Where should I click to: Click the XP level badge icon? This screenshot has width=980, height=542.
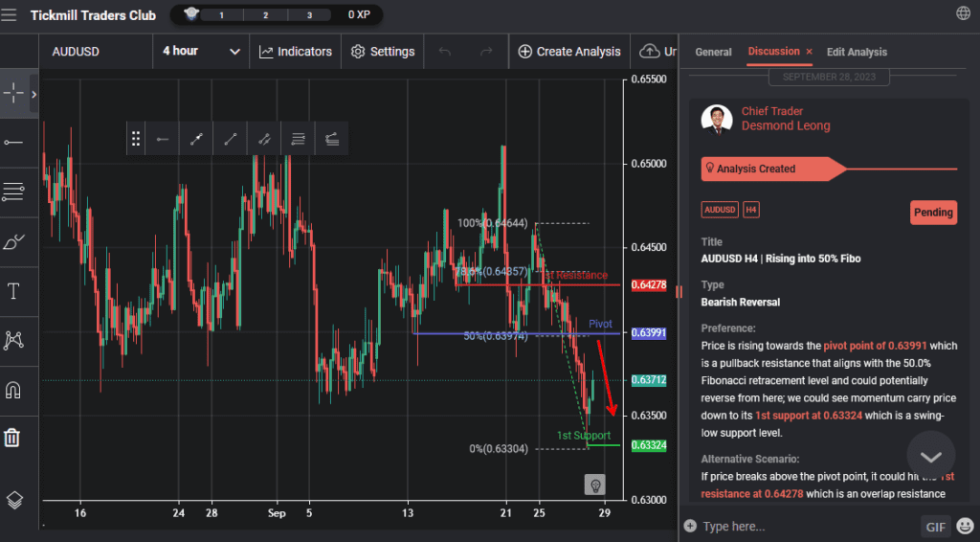tap(190, 13)
